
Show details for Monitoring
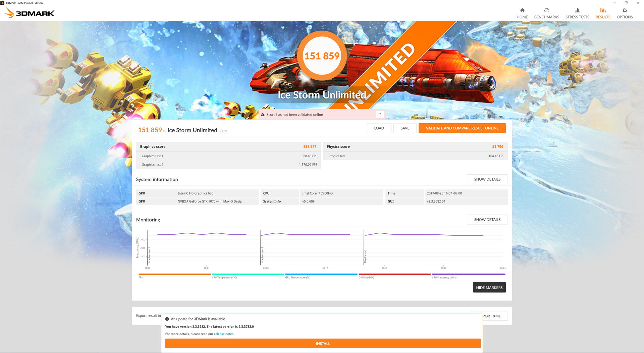487,220
